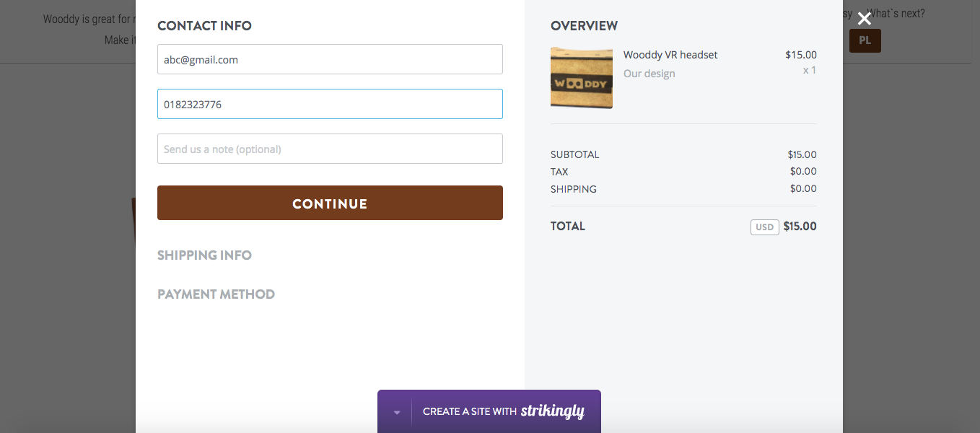
Task: Open the USD currency selector
Action: click(764, 227)
